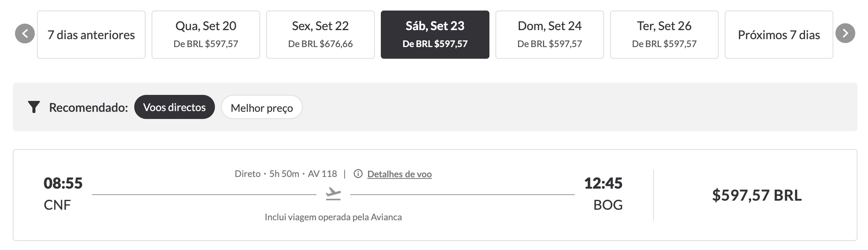
Task: Click the funnel filter icon
Action: pos(34,107)
